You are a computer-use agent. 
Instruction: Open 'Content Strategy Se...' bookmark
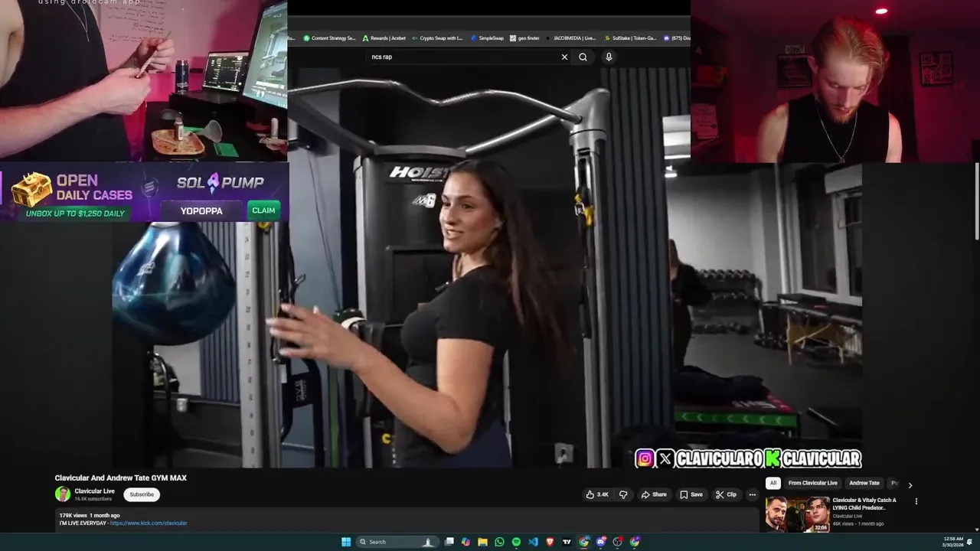(329, 37)
